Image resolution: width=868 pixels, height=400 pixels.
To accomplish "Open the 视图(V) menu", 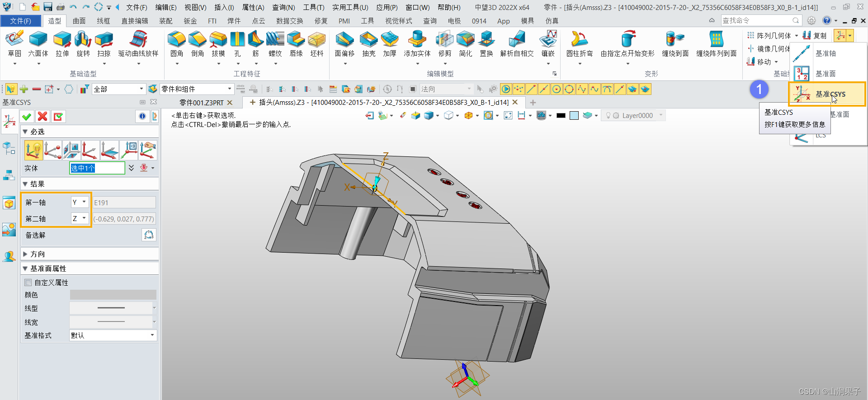I will point(195,7).
